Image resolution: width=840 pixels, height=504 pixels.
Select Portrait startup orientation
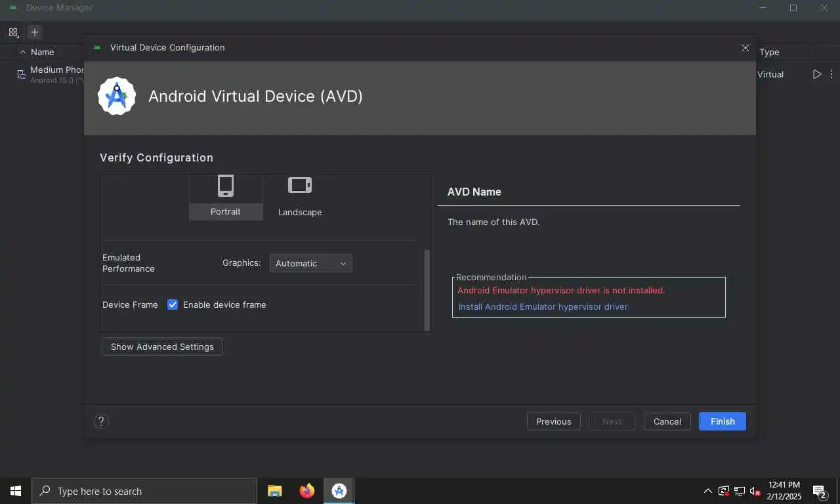click(226, 197)
